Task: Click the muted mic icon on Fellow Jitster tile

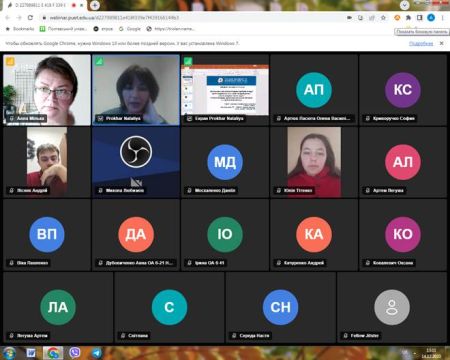Action: pyautogui.click(x=345, y=335)
